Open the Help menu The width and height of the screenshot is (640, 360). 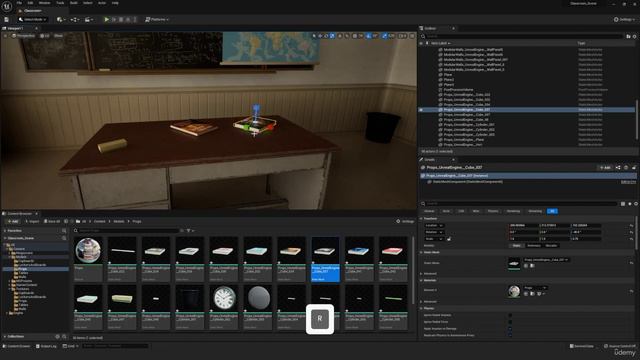(x=115, y=3)
